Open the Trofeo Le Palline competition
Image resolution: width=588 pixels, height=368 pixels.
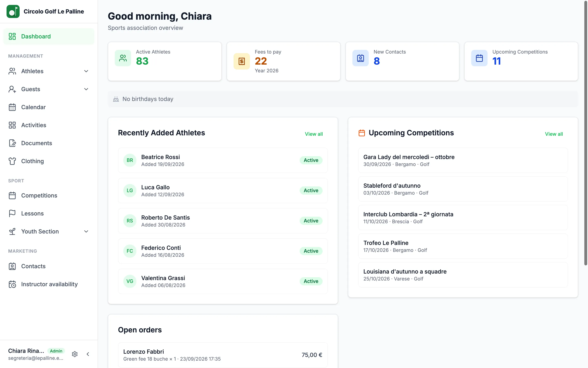click(463, 246)
